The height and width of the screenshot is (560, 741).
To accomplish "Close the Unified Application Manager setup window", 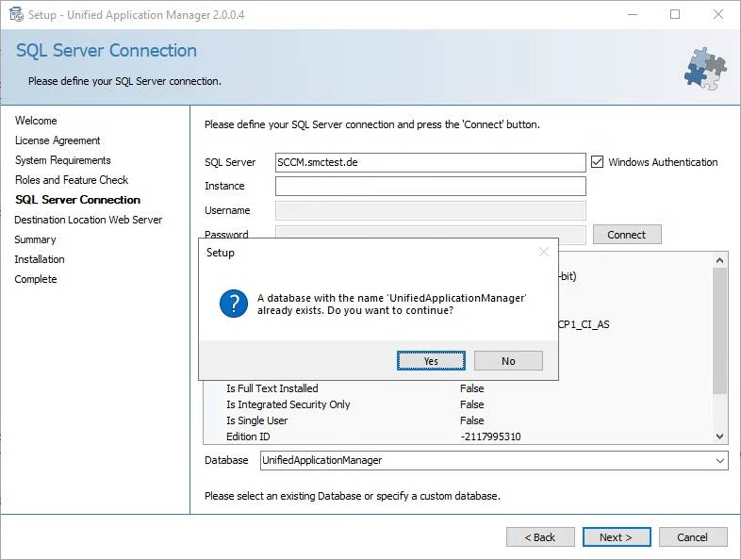I will 717,15.
